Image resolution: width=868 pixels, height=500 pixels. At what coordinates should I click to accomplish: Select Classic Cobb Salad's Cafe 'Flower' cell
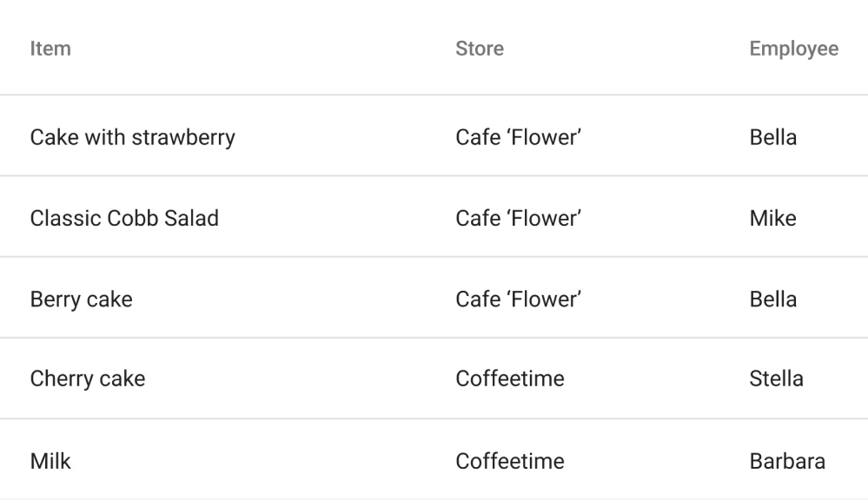coord(518,218)
